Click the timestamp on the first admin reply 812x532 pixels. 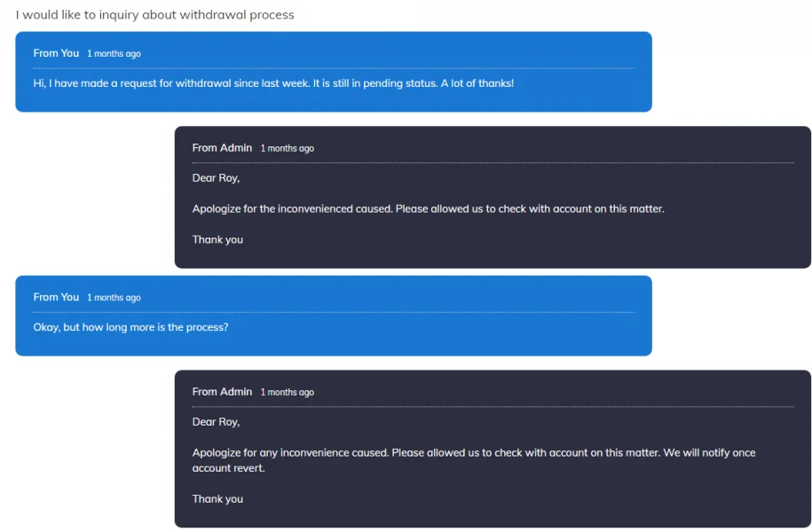click(x=287, y=148)
